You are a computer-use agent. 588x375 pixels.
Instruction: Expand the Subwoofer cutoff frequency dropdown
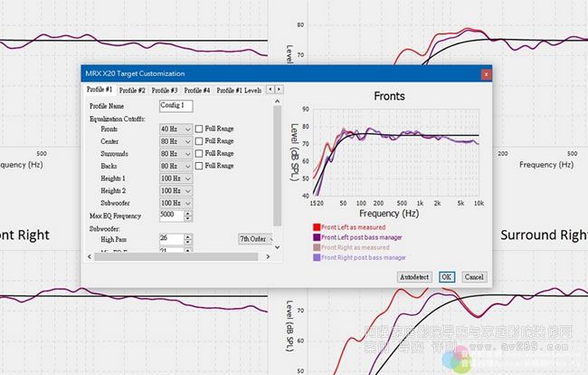[187, 203]
